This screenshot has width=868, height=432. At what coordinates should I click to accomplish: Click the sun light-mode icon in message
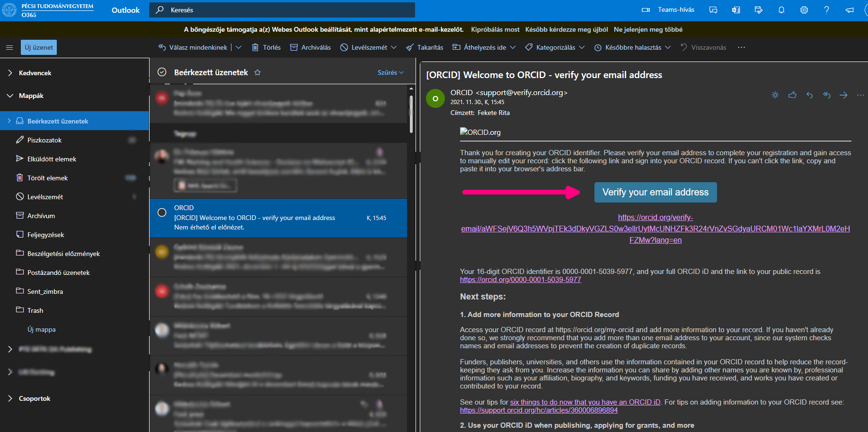tap(775, 95)
